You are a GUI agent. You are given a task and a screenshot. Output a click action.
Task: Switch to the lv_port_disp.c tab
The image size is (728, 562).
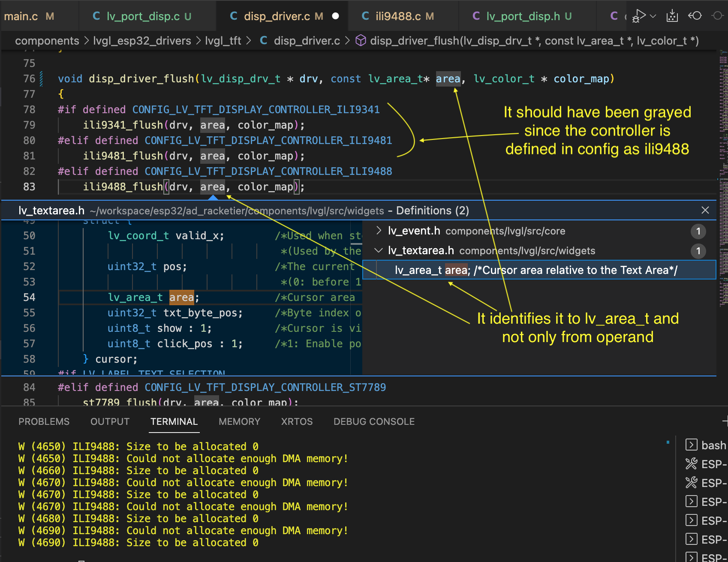[142, 16]
